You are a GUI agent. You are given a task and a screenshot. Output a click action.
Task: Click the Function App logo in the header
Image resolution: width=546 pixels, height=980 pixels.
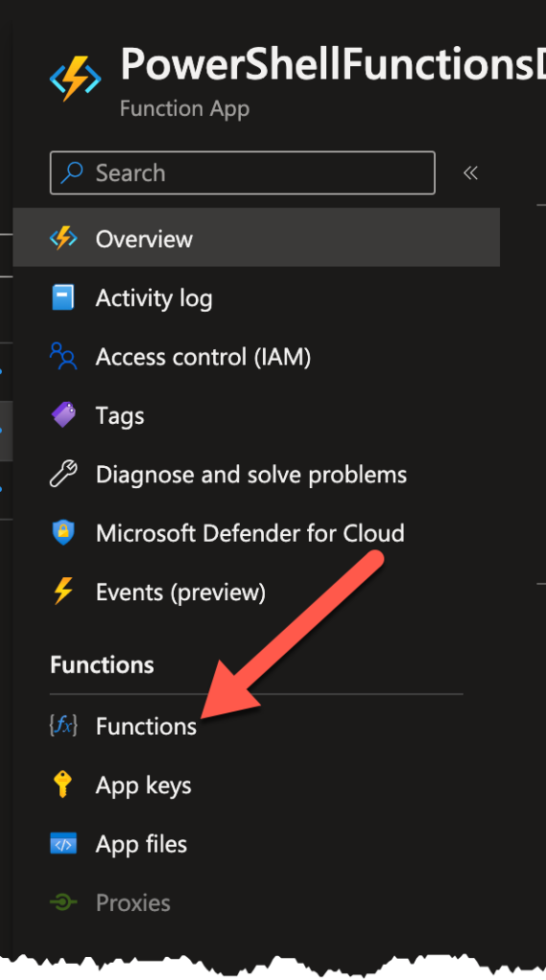pyautogui.click(x=75, y=78)
